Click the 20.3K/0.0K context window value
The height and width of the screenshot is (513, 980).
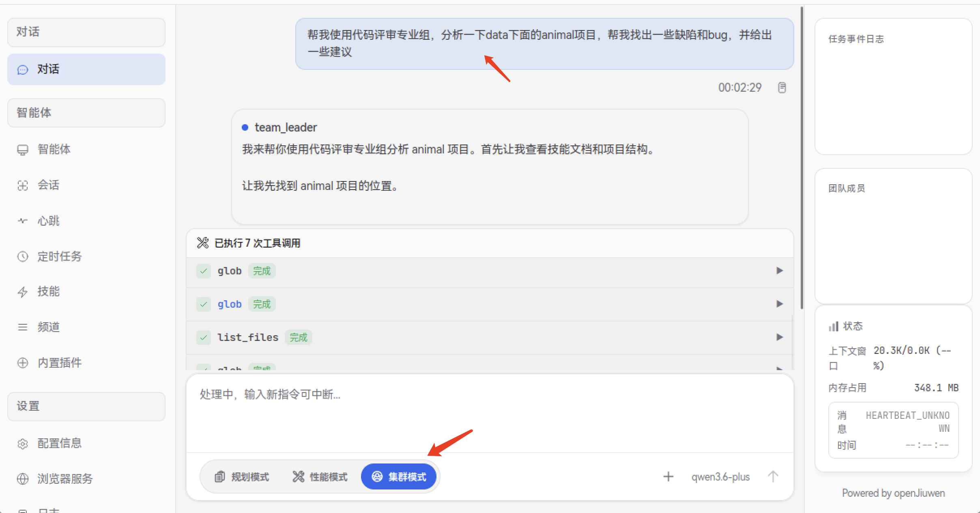[912, 358]
